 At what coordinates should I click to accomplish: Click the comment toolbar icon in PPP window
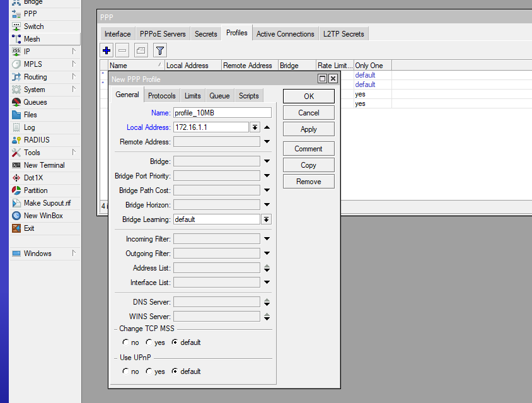coord(141,50)
